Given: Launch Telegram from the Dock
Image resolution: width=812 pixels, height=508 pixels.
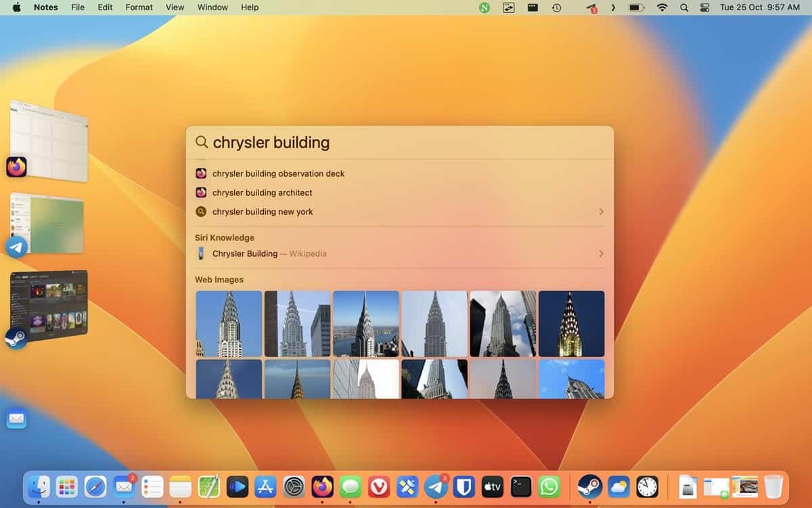Looking at the screenshot, I should (x=436, y=486).
